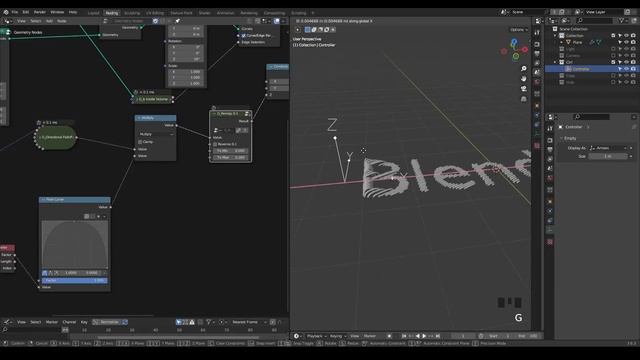Switch to the Animation workspace tab
Viewport: 640px width, 360px height.
tap(225, 13)
